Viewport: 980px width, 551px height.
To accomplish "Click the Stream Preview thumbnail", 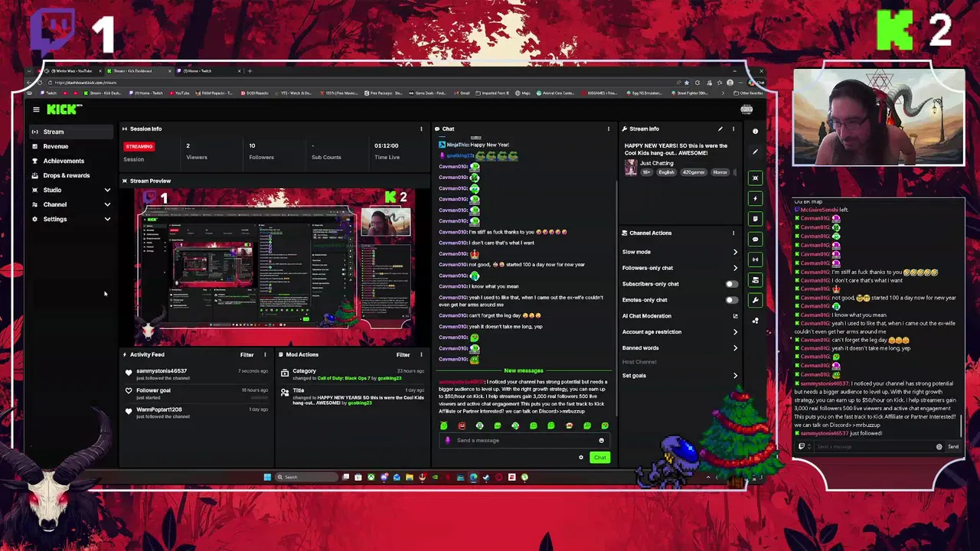I will tap(274, 267).
